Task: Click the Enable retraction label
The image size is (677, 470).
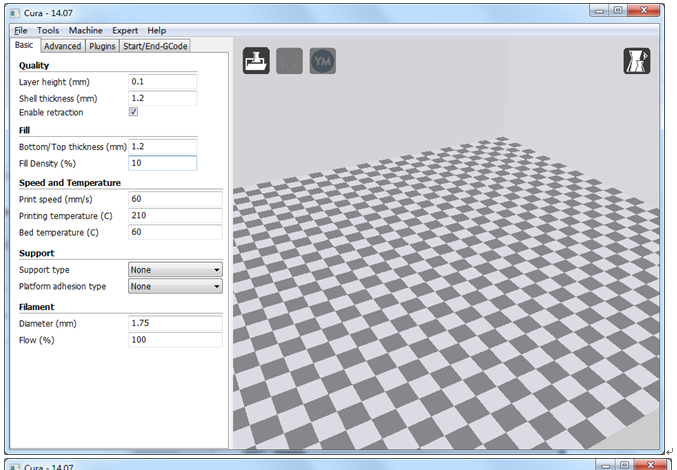Action: click(51, 113)
